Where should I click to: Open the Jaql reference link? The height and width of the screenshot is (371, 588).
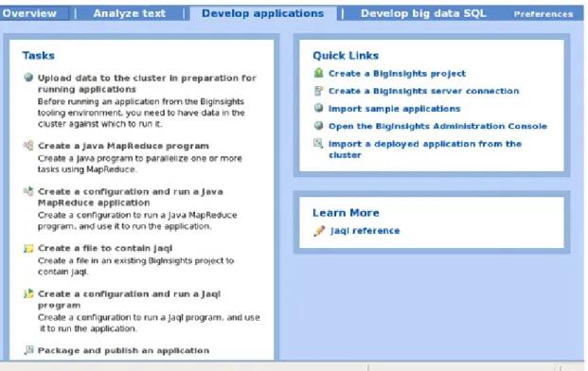point(365,231)
